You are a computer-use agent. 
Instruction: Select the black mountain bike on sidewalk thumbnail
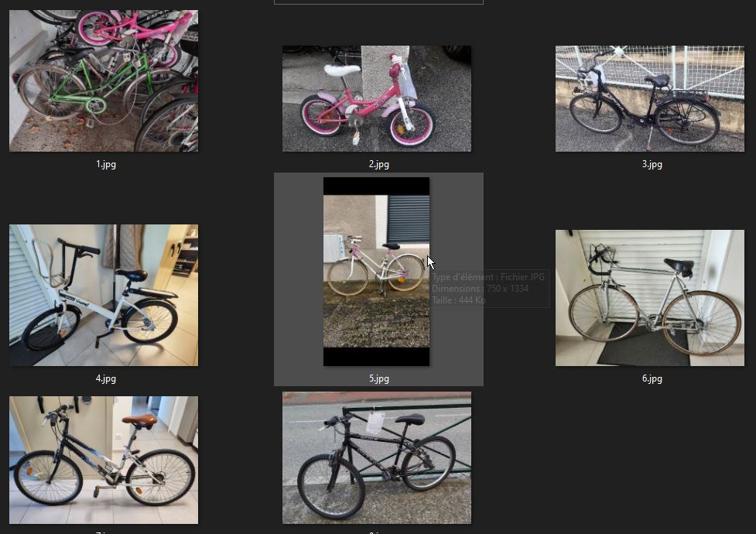coord(377,458)
